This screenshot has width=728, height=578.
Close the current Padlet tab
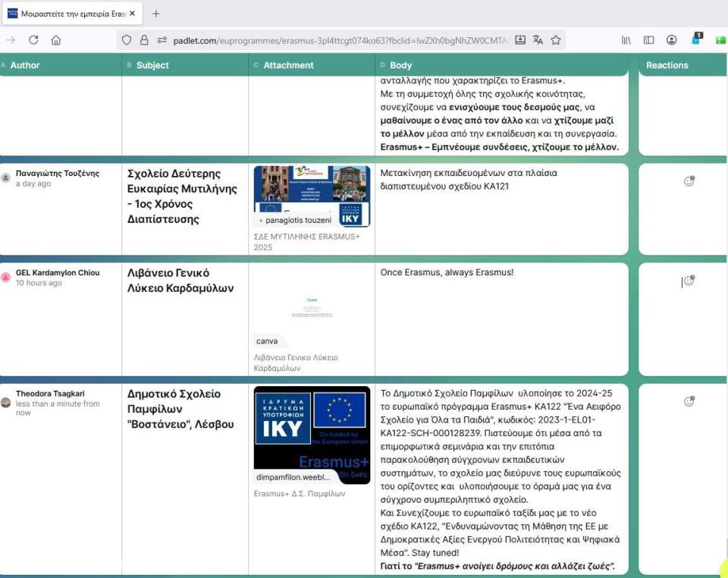click(x=132, y=14)
